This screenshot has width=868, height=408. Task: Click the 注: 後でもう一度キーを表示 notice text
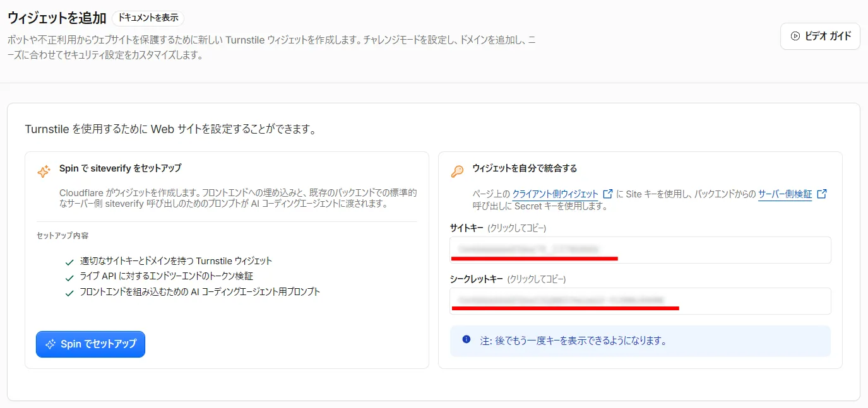[x=574, y=341]
